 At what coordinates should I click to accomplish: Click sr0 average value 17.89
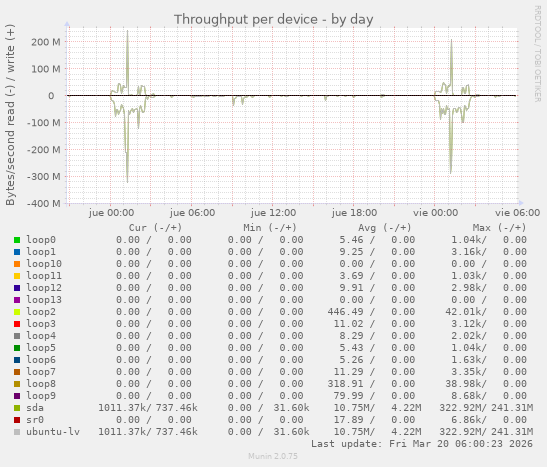coord(349,420)
